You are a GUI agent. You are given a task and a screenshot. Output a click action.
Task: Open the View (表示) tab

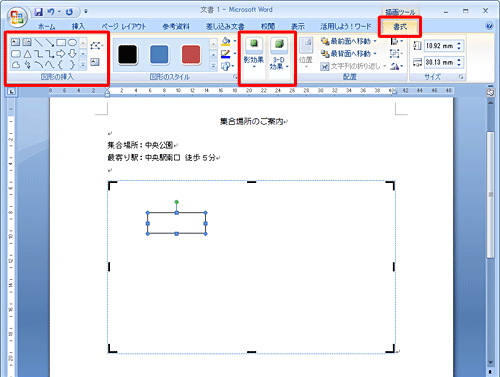298,27
